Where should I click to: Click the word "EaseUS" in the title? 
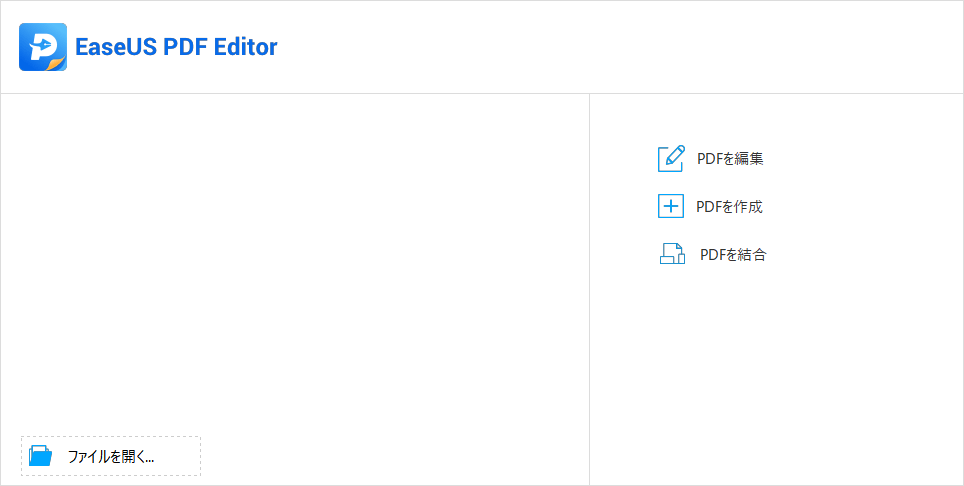[x=113, y=47]
